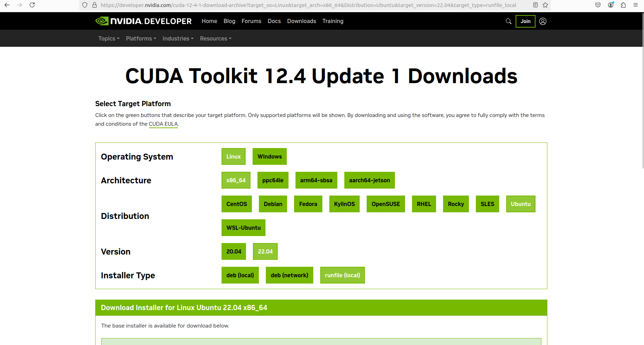Choose WSL-Ubuntu distribution

(x=244, y=228)
